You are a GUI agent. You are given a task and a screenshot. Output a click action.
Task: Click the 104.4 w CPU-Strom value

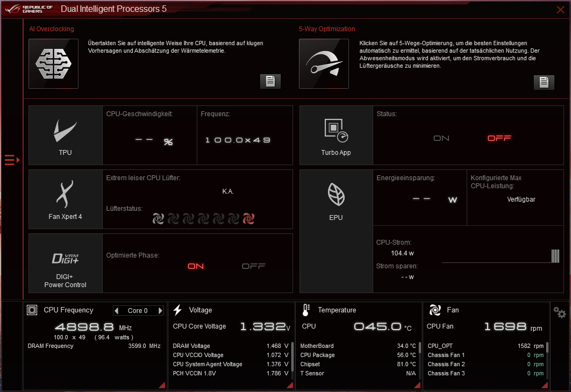click(402, 253)
